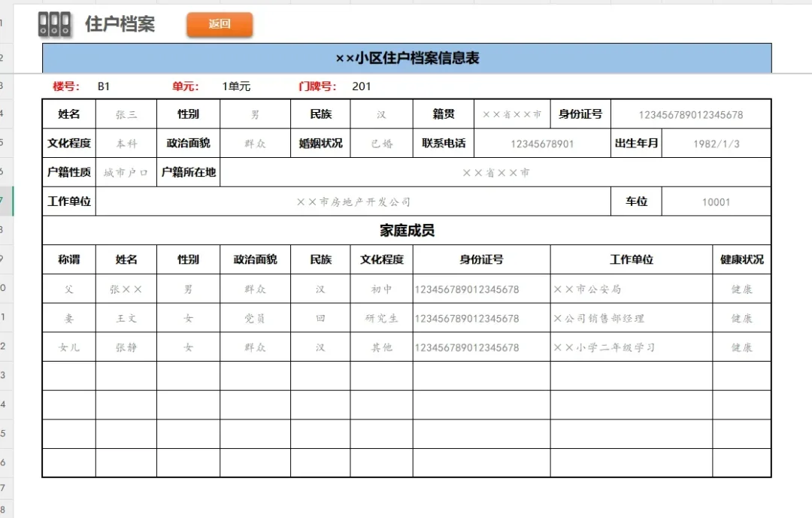
Task: Click the 籍贯 value ××省××市
Action: (512, 114)
